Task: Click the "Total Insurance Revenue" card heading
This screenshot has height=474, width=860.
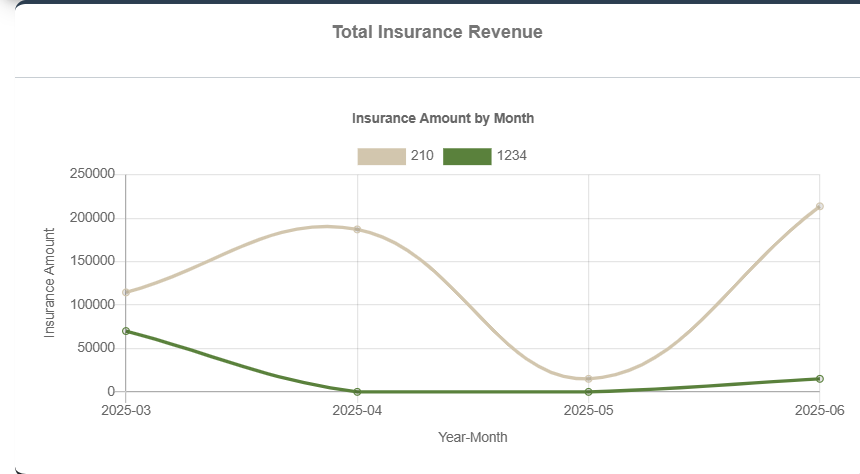Action: click(x=437, y=32)
